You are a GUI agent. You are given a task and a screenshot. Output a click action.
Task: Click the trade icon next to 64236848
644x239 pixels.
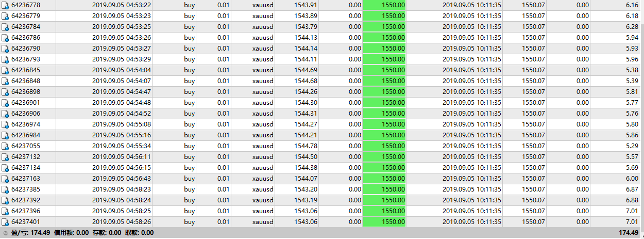[x=5, y=81]
